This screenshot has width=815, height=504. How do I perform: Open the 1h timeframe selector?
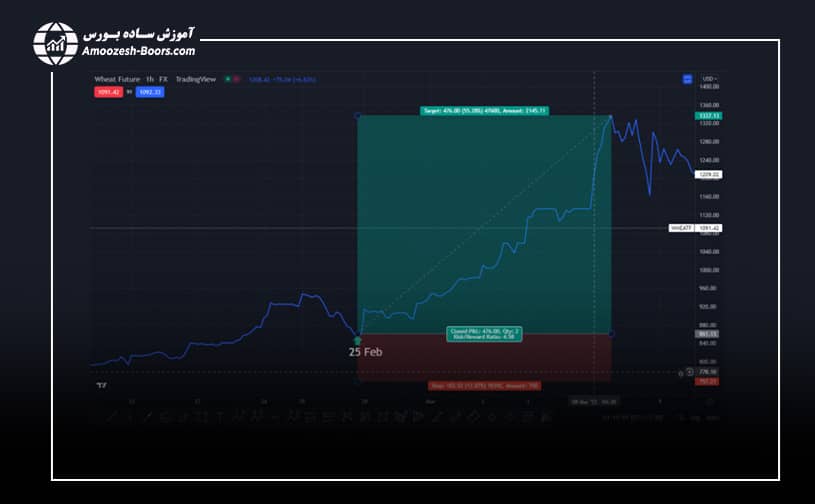[150, 78]
